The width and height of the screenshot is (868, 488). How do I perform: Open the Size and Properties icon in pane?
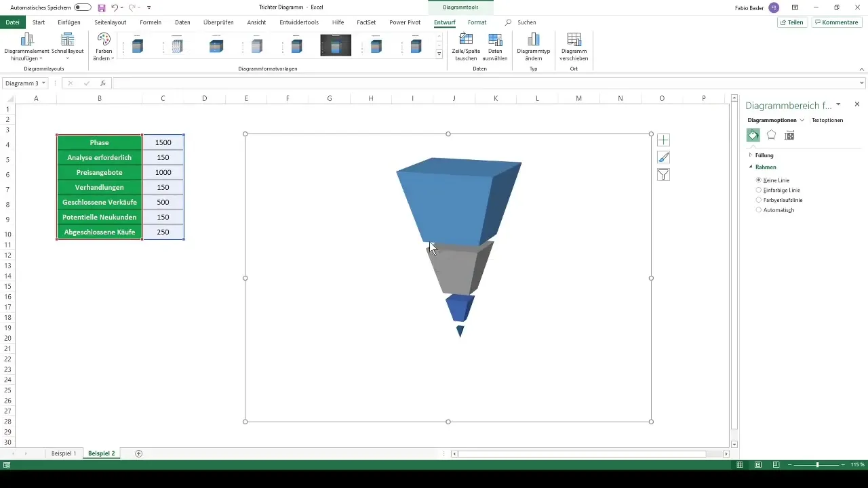coord(789,135)
